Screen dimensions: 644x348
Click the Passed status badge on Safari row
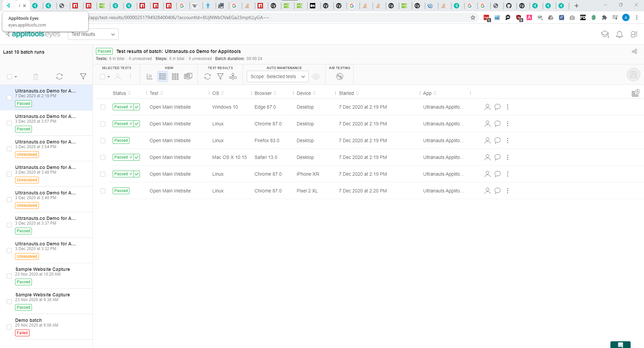point(126,157)
